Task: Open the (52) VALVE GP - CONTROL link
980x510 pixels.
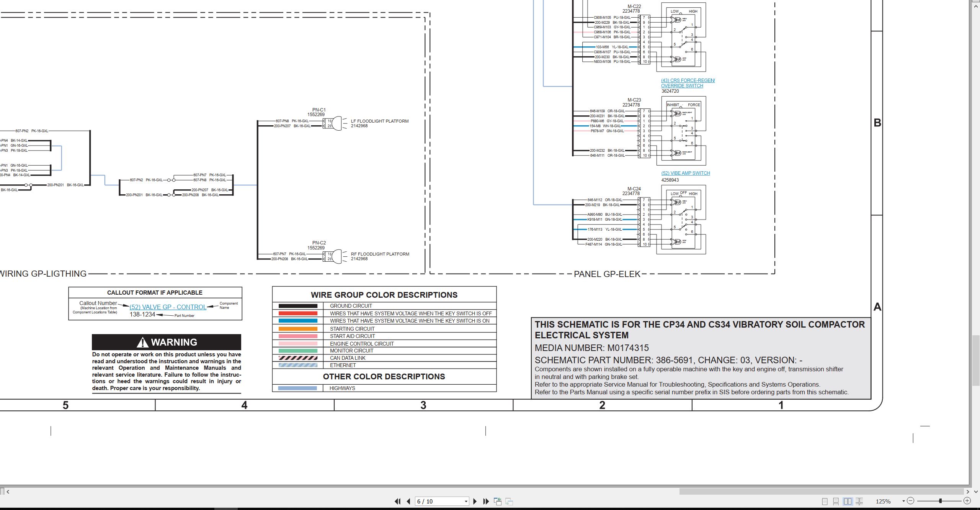Action: (x=168, y=307)
